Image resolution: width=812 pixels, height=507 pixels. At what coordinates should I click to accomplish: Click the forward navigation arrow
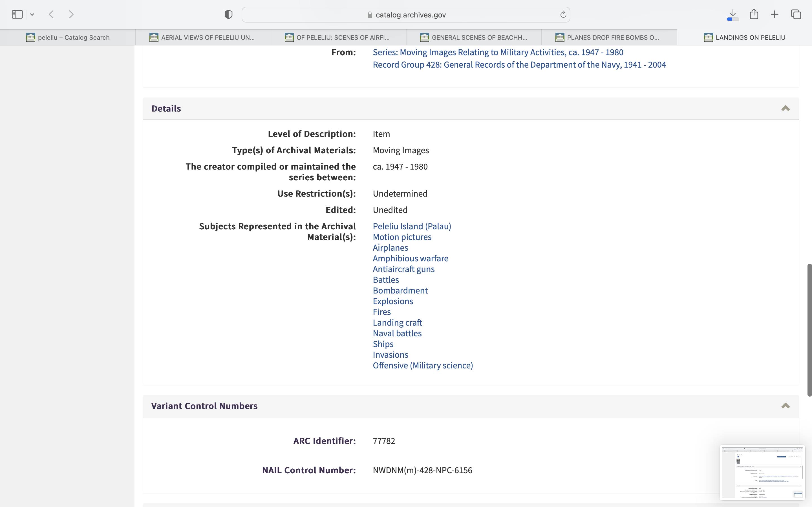pyautogui.click(x=71, y=14)
